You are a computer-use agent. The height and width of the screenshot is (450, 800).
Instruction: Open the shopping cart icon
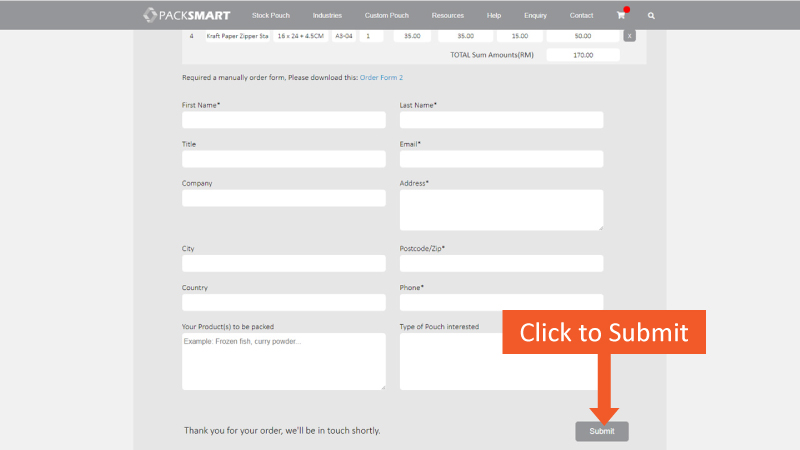621,16
